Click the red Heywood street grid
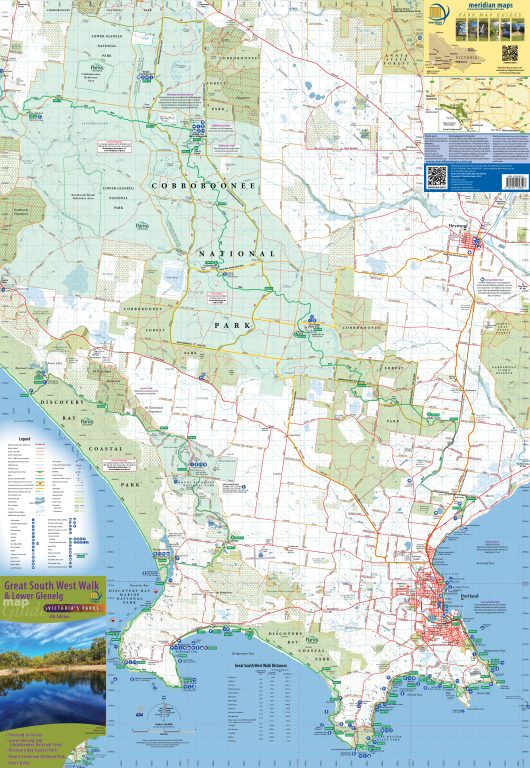The width and height of the screenshot is (530, 768). coord(471,241)
